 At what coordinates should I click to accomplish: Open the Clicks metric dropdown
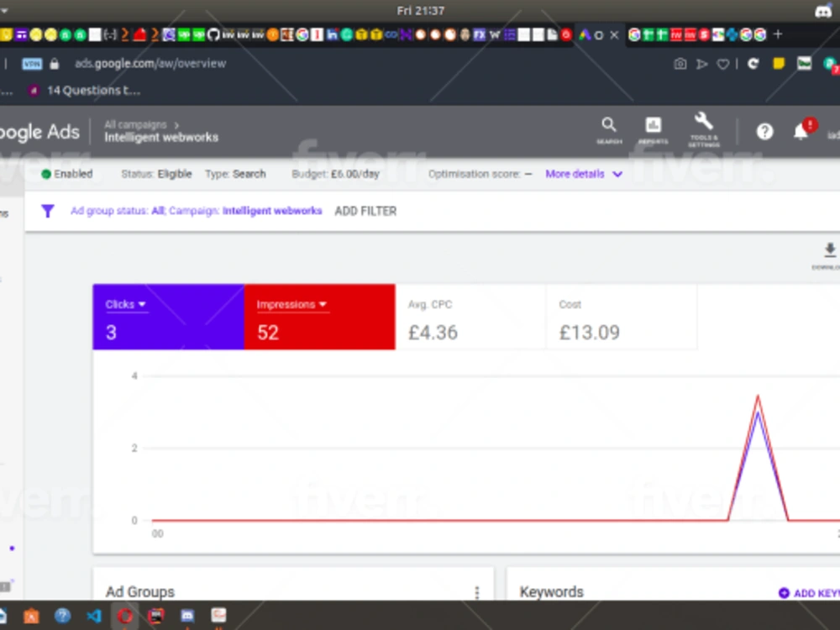pos(126,304)
